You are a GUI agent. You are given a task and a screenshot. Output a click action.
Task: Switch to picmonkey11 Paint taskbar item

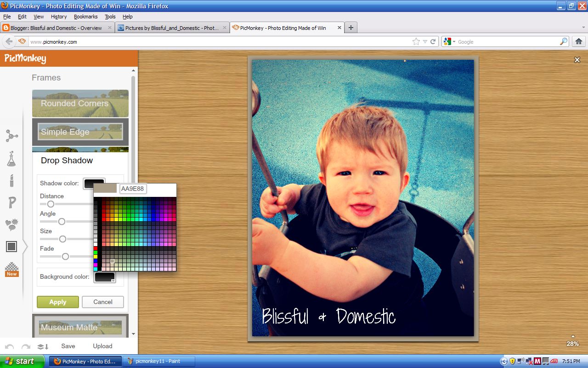(159, 361)
